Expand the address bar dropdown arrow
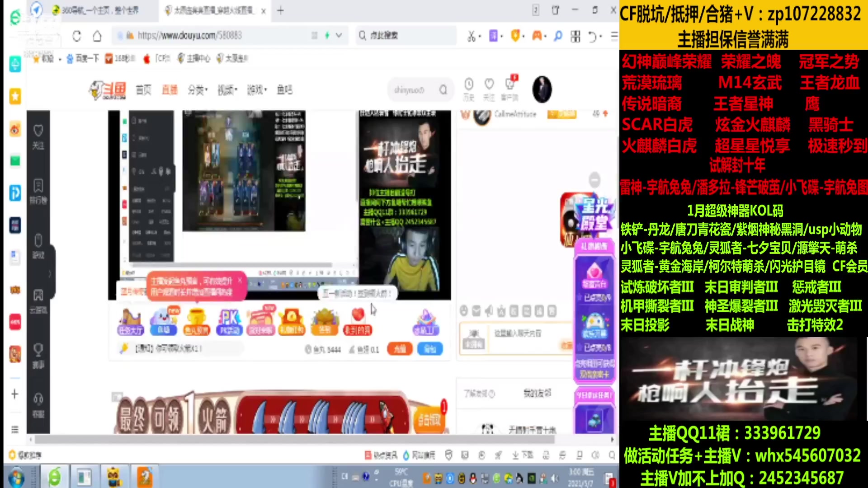This screenshot has width=868, height=488. pos(339,35)
